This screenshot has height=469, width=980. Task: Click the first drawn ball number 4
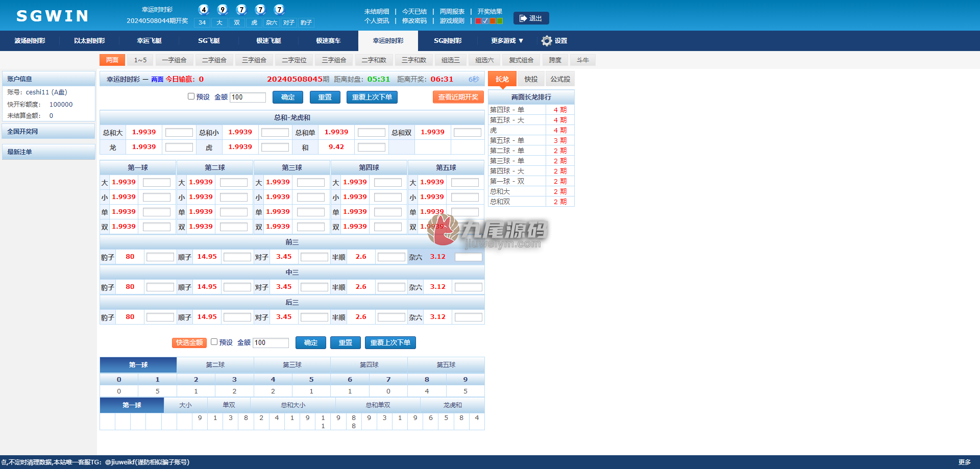click(204, 9)
